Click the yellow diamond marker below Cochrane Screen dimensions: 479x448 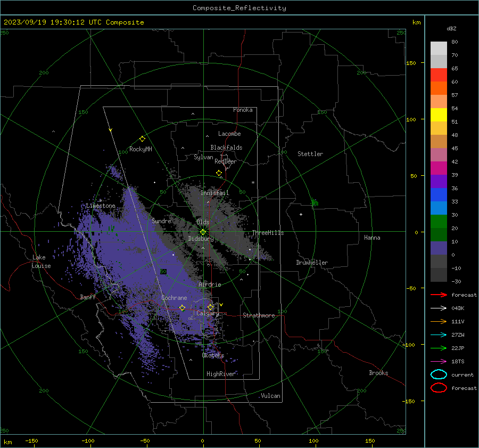pyautogui.click(x=182, y=308)
